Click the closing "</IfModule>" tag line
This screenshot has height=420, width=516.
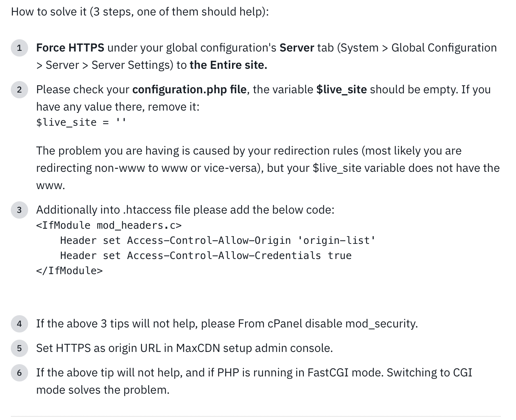coord(69,271)
